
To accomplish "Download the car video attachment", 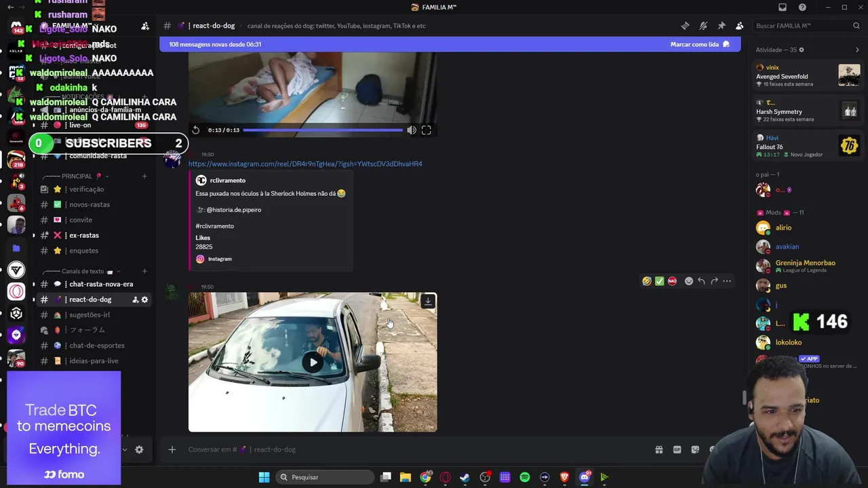I will [x=428, y=301].
